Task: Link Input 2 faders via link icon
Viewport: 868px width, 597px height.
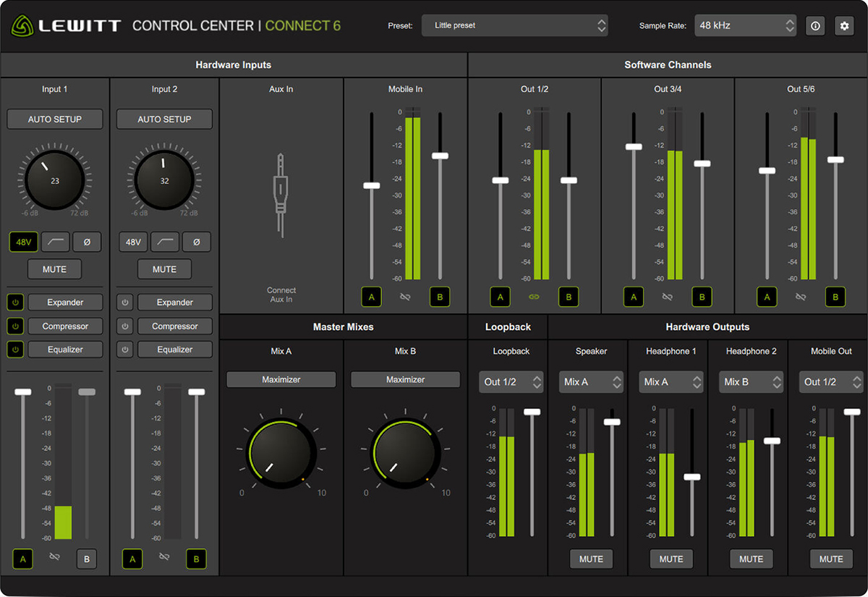Action: coord(164,556)
